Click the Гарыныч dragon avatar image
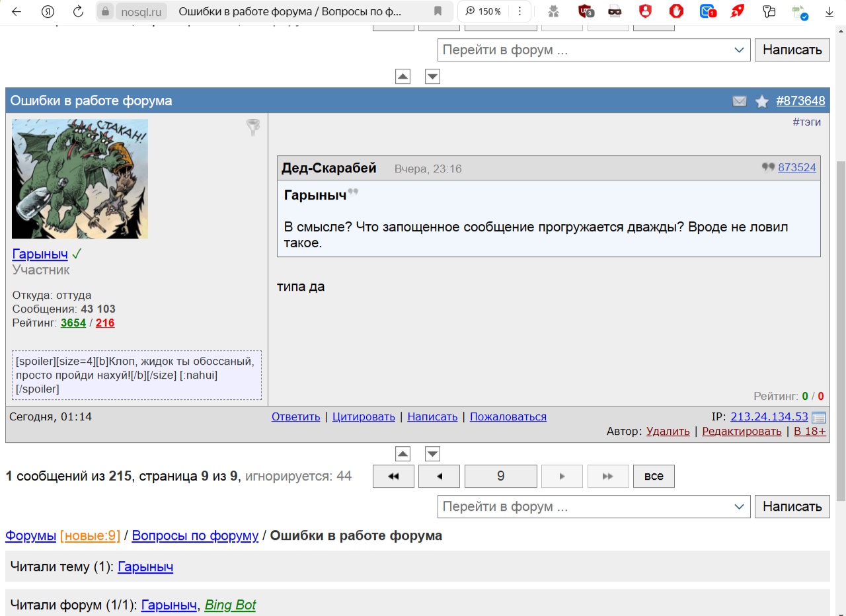The height and width of the screenshot is (616, 846). 80,178
